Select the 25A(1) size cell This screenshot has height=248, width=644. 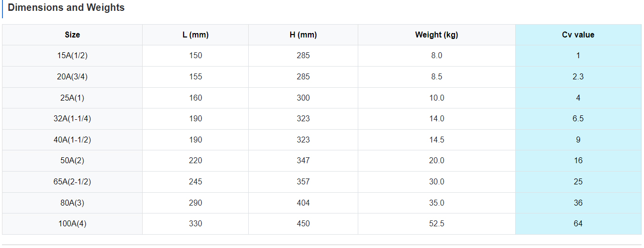coord(72,98)
